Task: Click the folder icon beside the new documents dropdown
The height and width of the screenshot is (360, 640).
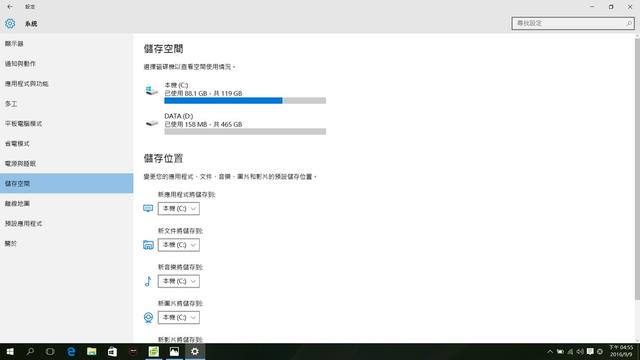Action: click(148, 244)
